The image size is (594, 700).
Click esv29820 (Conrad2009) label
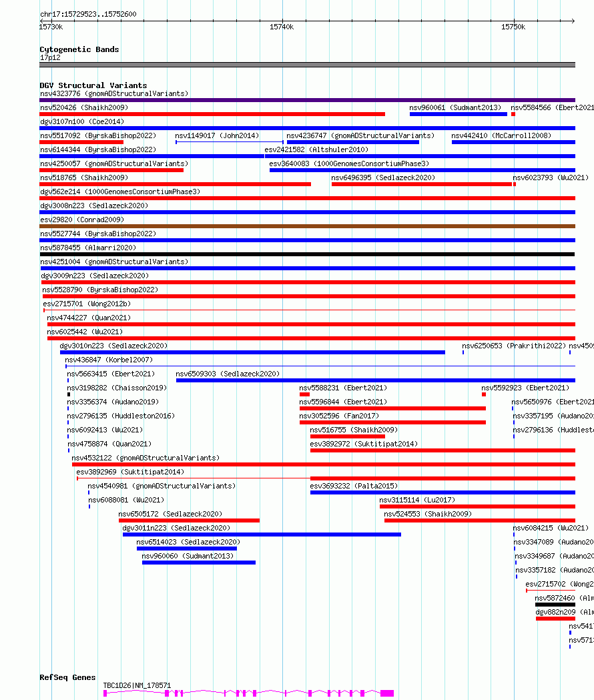pos(82,220)
